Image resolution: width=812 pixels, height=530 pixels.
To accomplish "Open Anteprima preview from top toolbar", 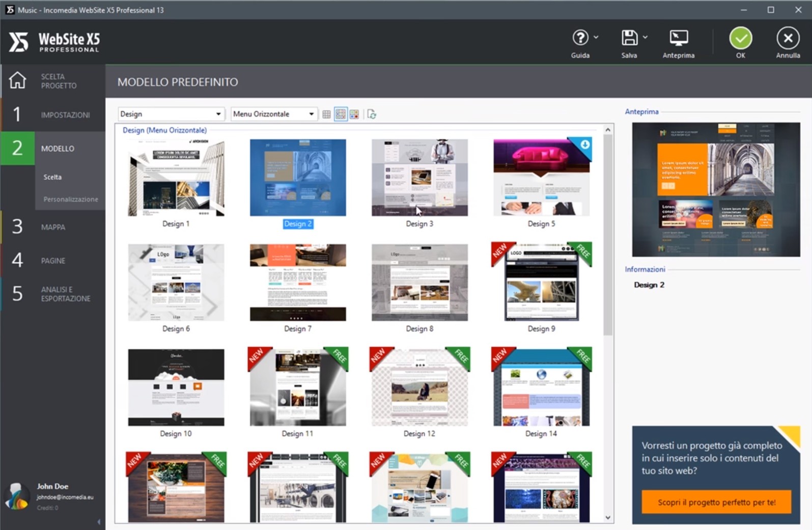I will click(678, 39).
